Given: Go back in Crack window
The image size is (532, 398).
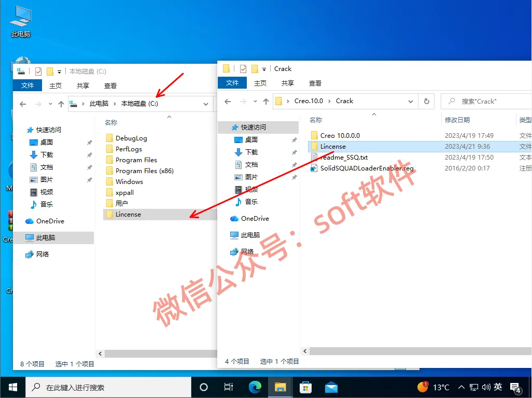Looking at the screenshot, I should (228, 102).
